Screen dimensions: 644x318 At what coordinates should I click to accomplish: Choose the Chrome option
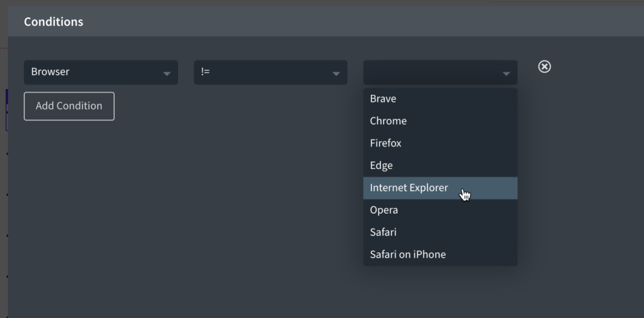click(440, 121)
